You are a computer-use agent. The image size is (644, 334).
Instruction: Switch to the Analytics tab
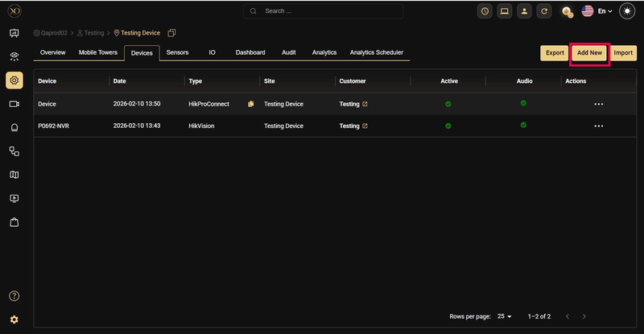click(x=324, y=52)
